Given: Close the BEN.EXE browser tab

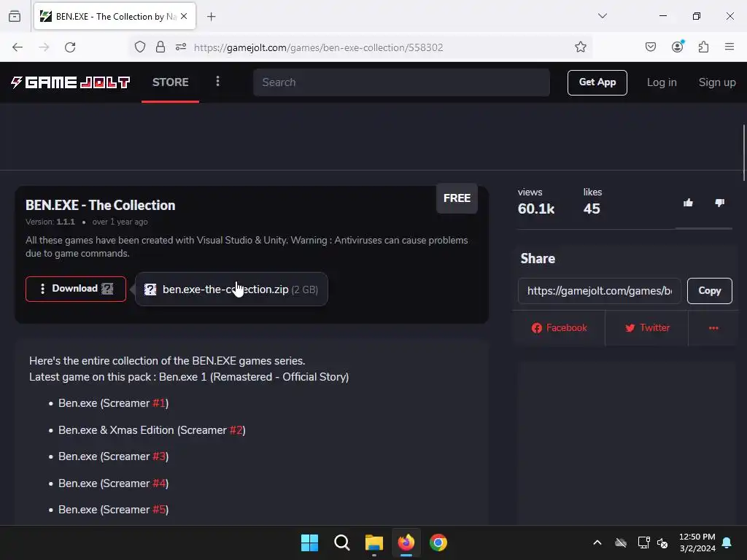Looking at the screenshot, I should click(x=184, y=16).
